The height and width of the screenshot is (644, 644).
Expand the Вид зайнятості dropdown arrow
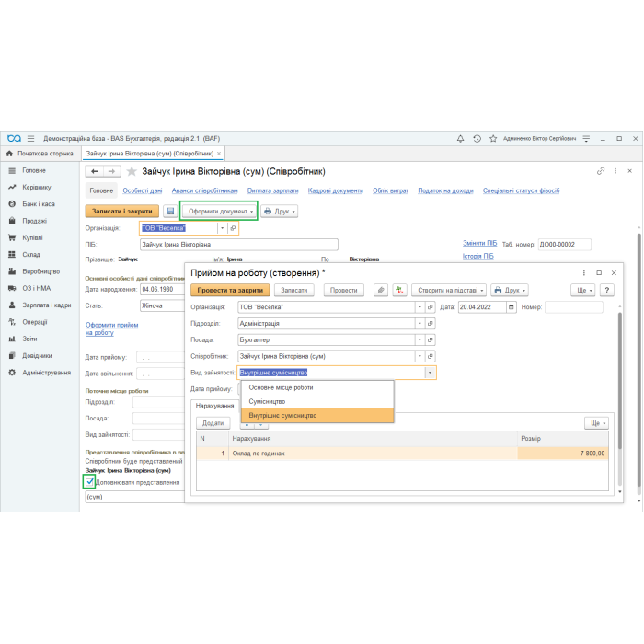pyautogui.click(x=430, y=373)
